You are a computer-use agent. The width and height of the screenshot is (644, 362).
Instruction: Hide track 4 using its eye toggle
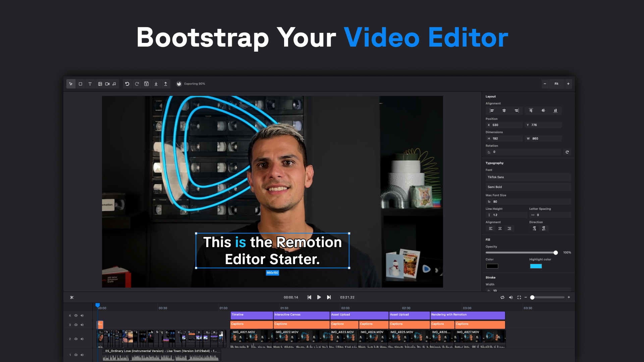click(76, 315)
